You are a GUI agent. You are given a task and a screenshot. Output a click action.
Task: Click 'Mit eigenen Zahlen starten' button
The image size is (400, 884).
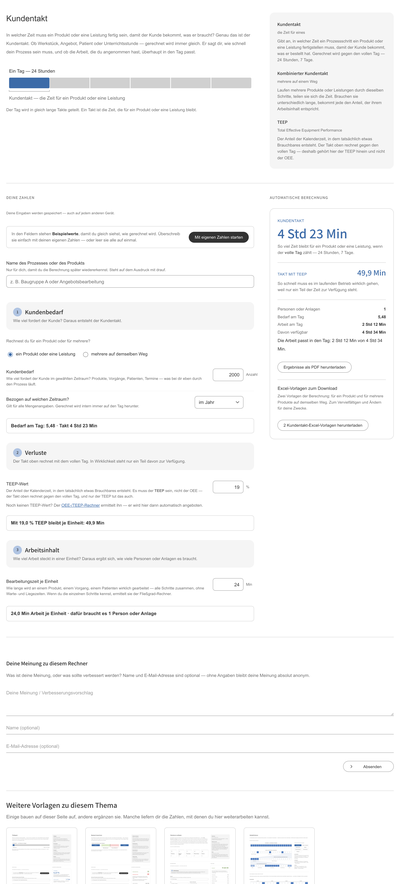(219, 237)
